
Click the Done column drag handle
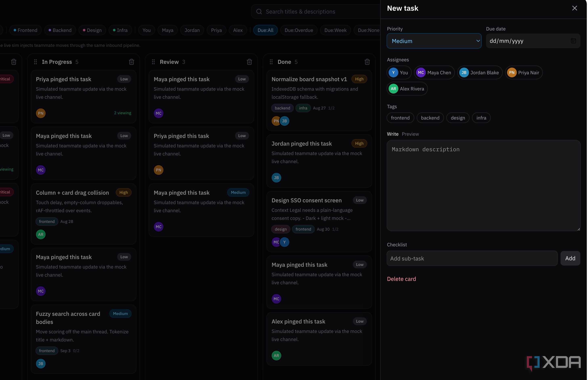271,62
